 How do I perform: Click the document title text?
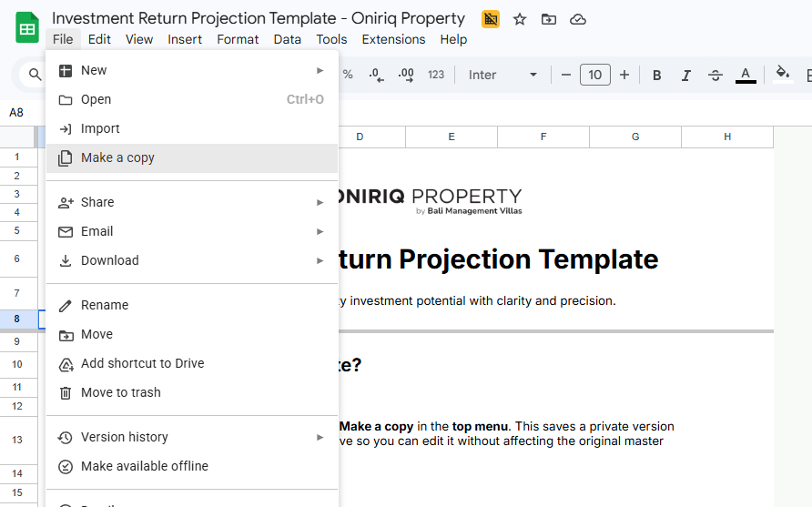(259, 18)
